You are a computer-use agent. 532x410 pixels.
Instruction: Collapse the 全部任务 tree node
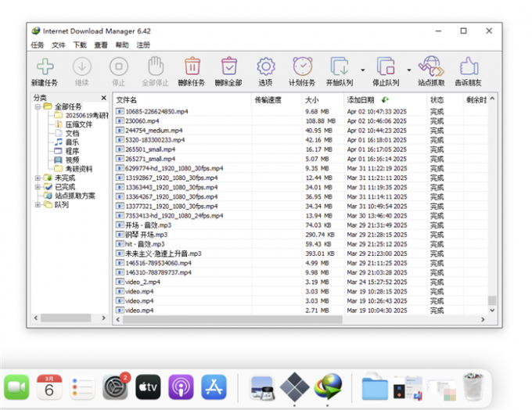pyautogui.click(x=38, y=106)
